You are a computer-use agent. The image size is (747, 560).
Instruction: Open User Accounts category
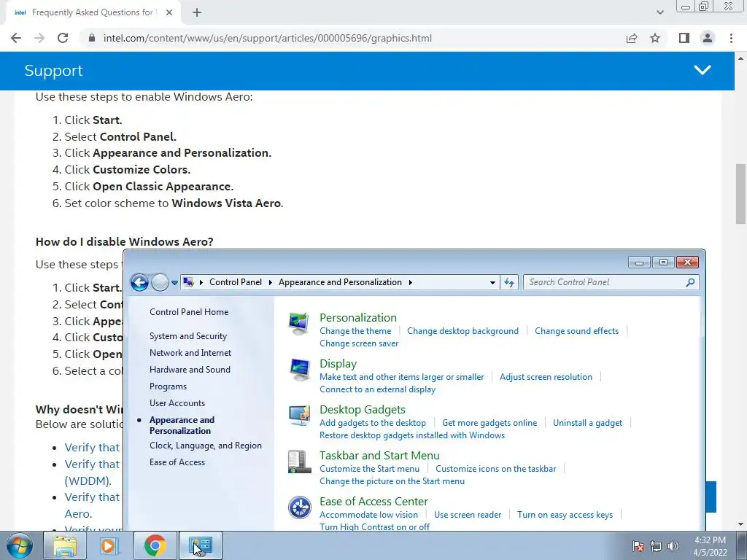(177, 402)
